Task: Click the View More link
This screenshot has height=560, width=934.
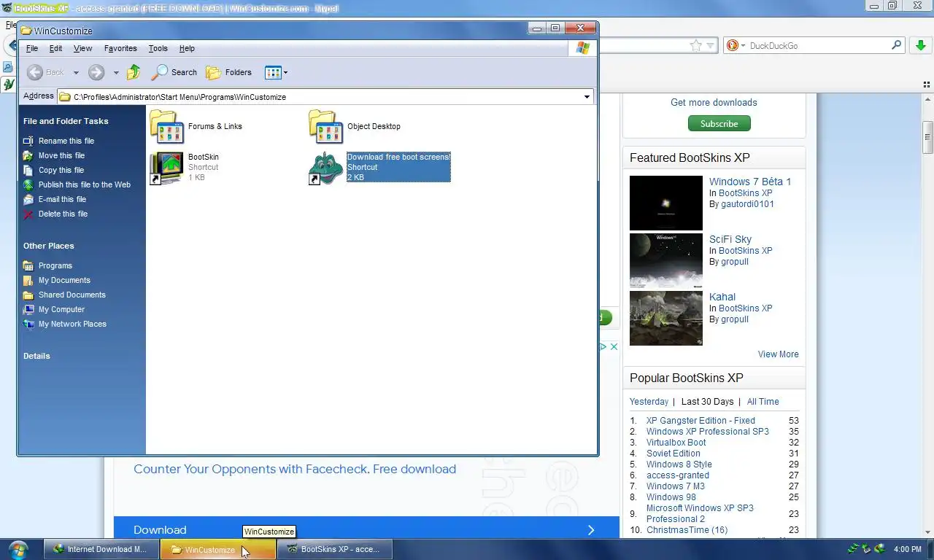Action: pos(778,354)
